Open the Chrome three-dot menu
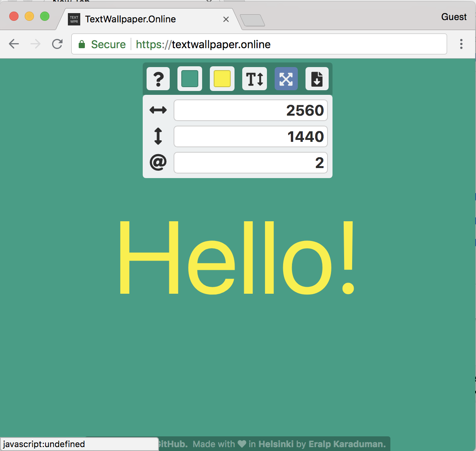Image resolution: width=476 pixels, height=451 pixels. (x=461, y=44)
